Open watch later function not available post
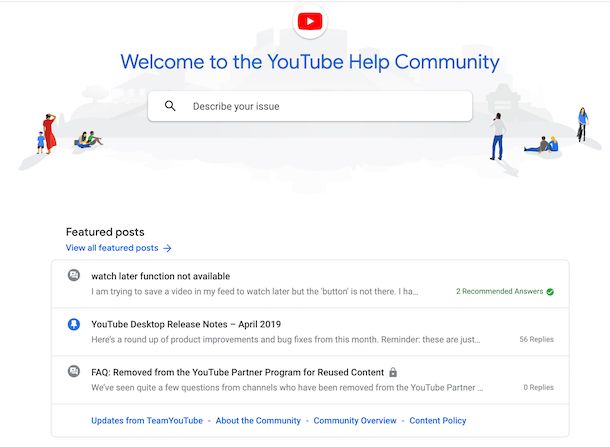The image size is (610, 447). coord(161,276)
